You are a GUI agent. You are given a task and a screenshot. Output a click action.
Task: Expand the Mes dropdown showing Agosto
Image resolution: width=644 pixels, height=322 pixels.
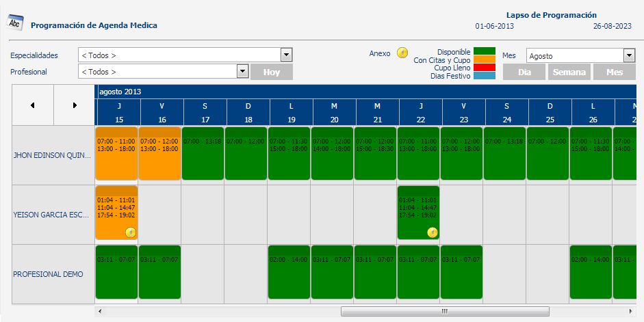tap(628, 56)
